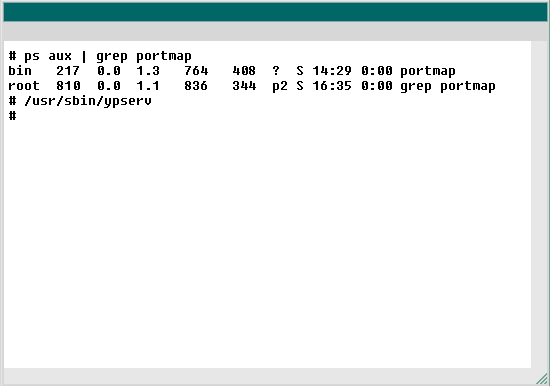Click the RSS value 344
Image resolution: width=550 pixels, height=386 pixels.
244,86
